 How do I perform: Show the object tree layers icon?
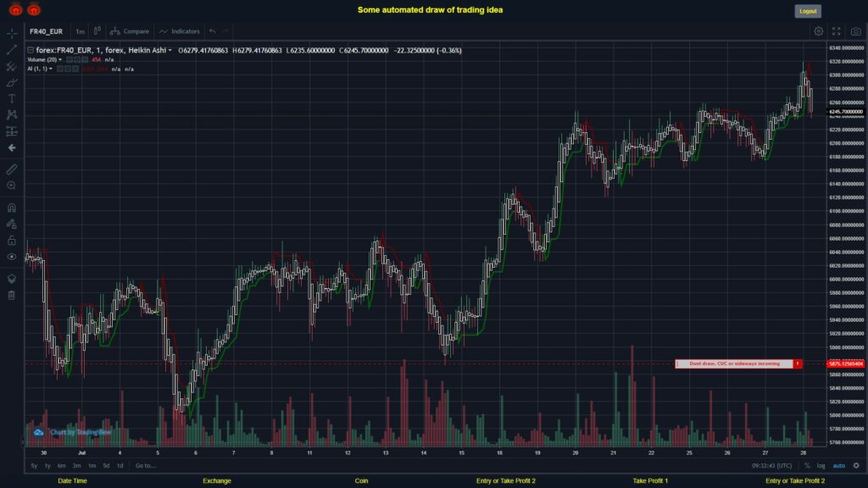(12, 278)
